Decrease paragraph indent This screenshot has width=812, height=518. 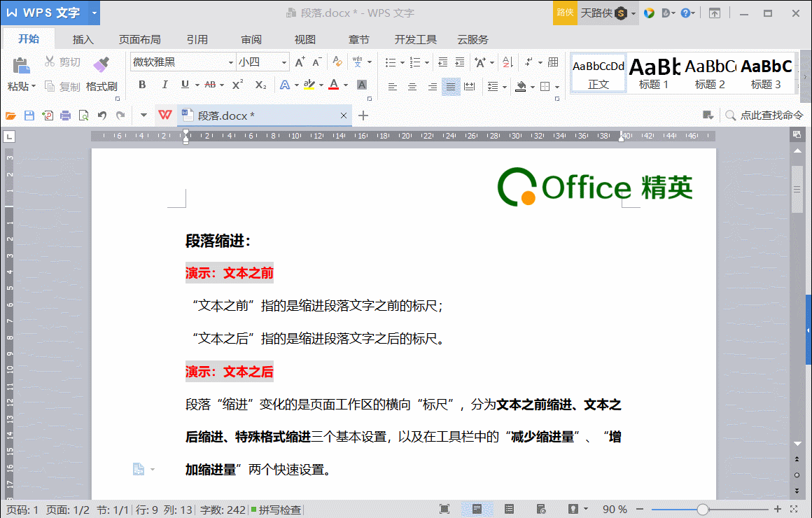(x=443, y=62)
